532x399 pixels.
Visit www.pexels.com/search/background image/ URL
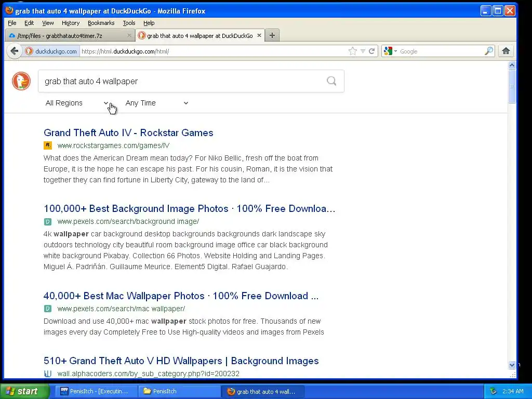coord(128,221)
